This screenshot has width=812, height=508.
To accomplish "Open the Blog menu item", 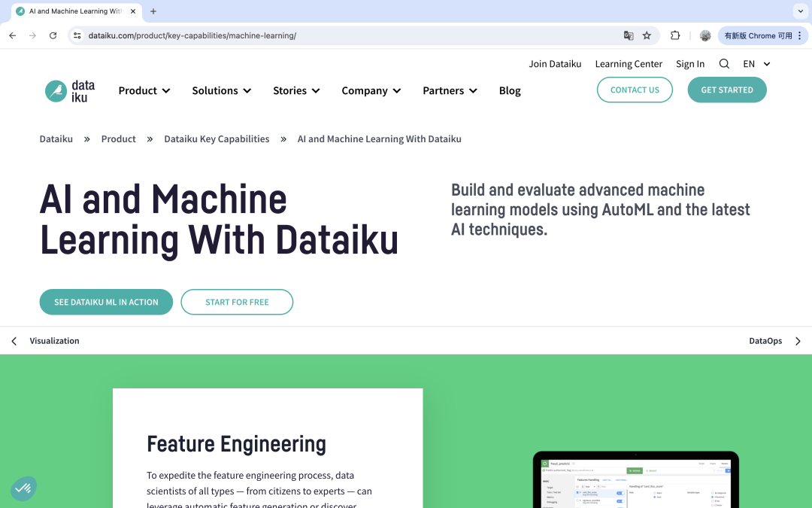I will tap(510, 90).
